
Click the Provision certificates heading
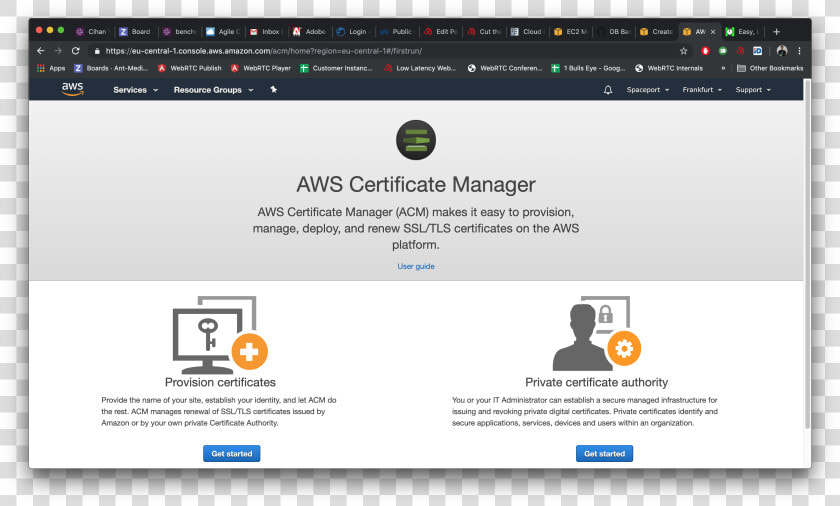(220, 382)
